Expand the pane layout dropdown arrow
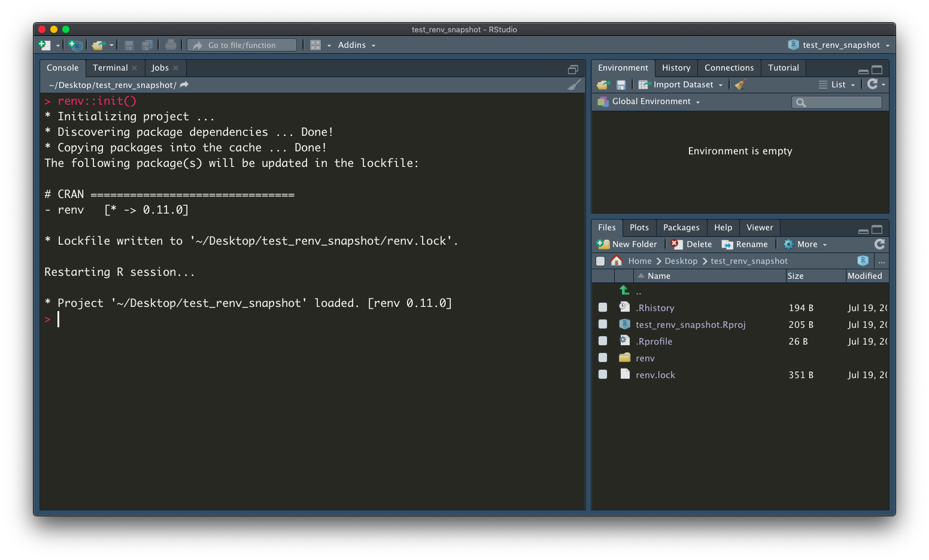The width and height of the screenshot is (929, 560). point(329,45)
